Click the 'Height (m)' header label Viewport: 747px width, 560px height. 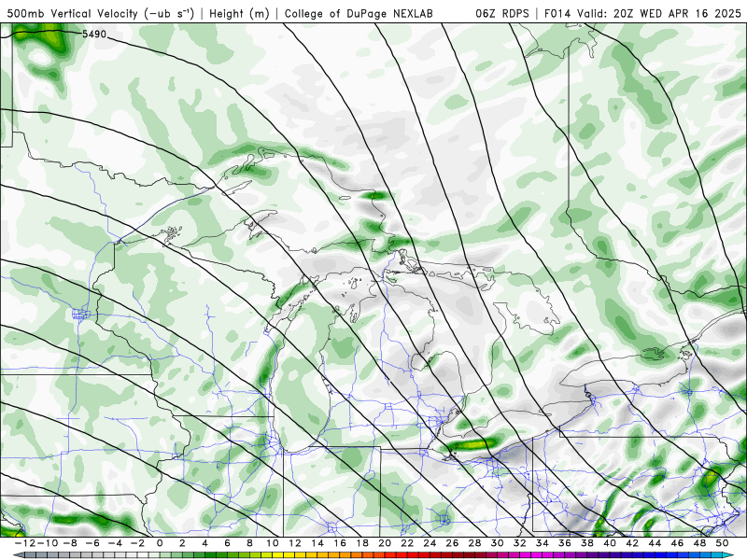point(239,13)
